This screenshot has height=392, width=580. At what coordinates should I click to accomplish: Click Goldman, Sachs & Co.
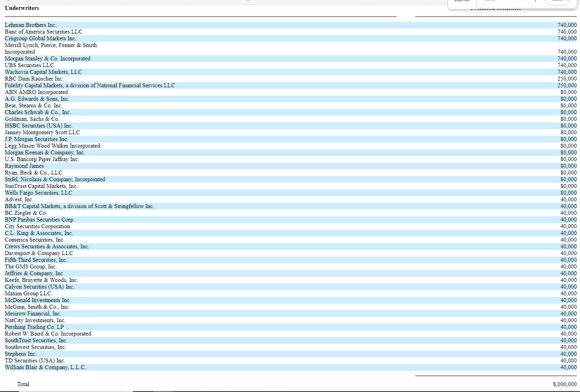32,119
